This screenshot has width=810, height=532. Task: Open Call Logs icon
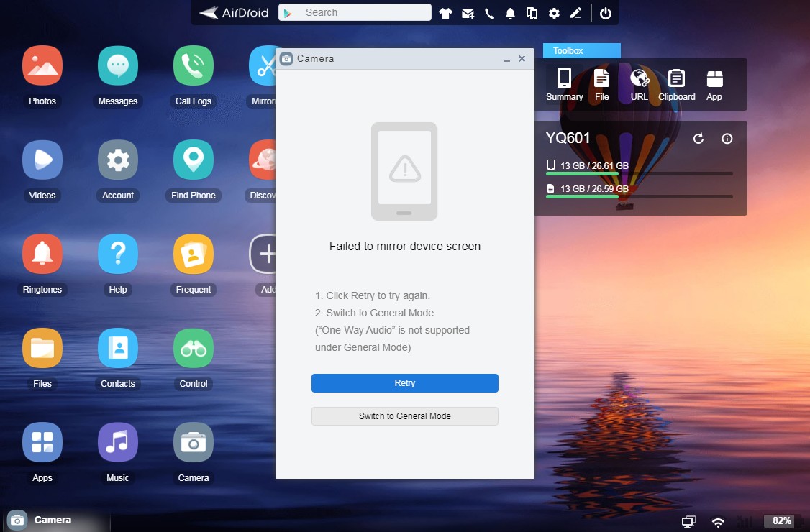tap(194, 66)
